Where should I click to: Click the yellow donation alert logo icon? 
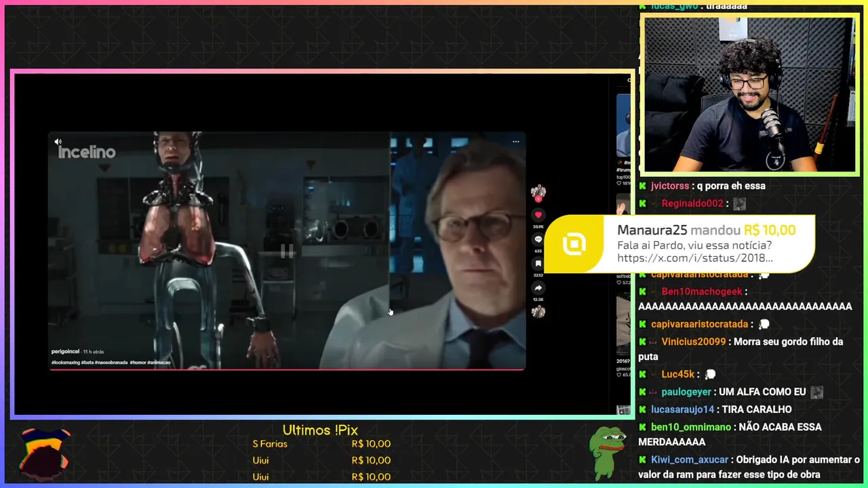[x=574, y=244]
